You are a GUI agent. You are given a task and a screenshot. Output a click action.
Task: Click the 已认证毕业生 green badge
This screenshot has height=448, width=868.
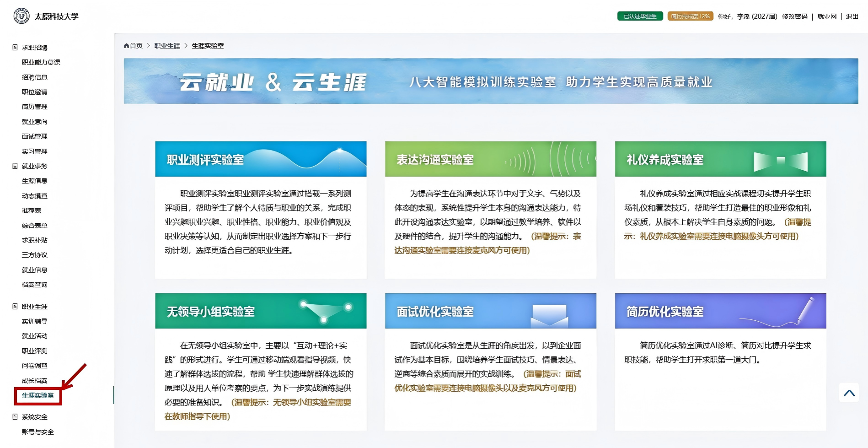pos(640,16)
